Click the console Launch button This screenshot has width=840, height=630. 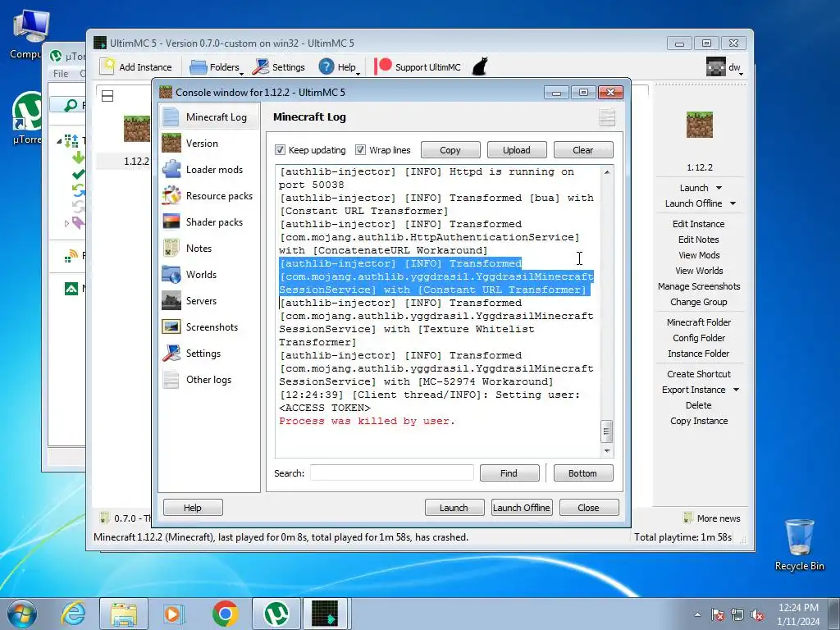tap(454, 507)
